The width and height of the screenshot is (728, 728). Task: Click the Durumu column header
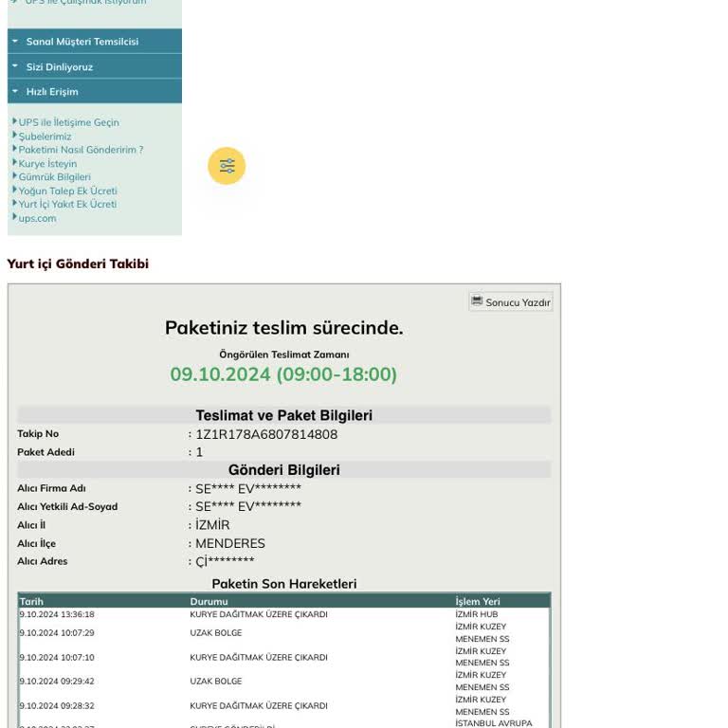point(209,602)
